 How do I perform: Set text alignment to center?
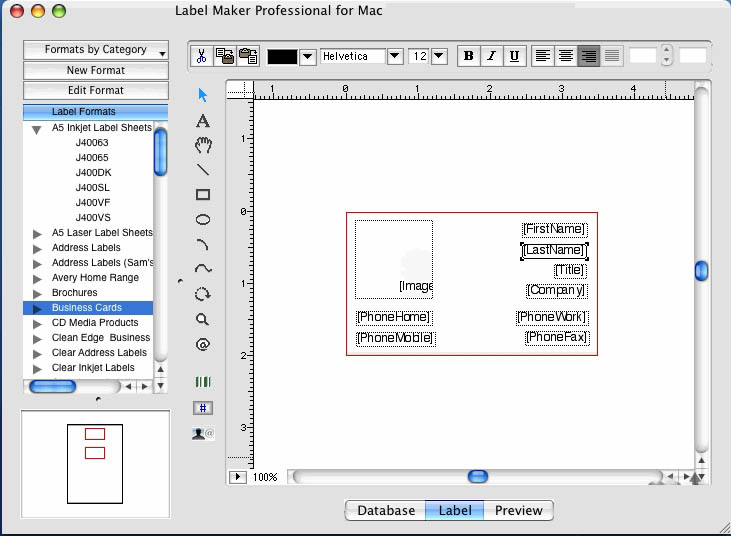coord(565,56)
